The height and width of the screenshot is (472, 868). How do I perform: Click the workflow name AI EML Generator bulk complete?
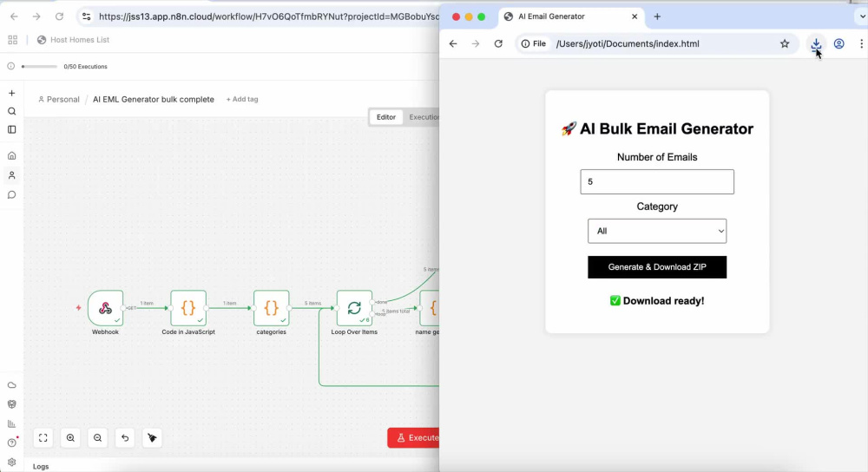click(154, 100)
